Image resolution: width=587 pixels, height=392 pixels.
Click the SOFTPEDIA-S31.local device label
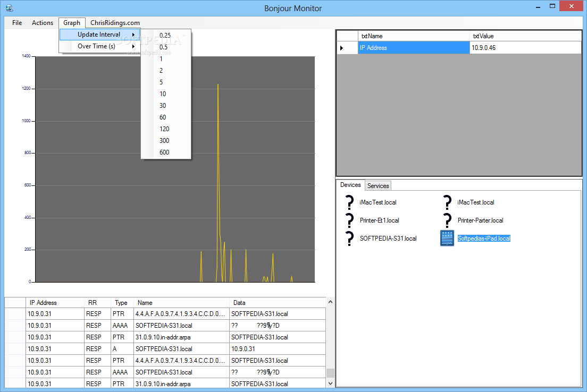(x=388, y=238)
